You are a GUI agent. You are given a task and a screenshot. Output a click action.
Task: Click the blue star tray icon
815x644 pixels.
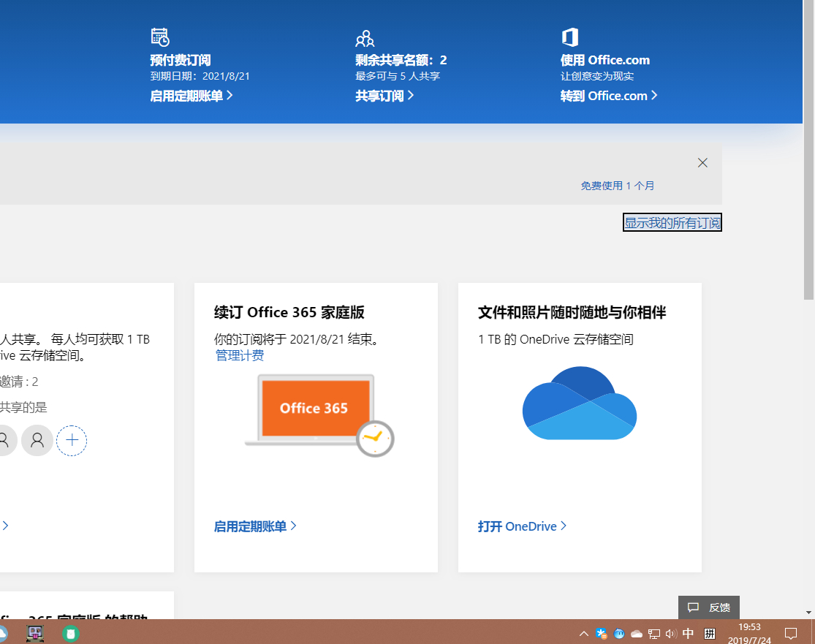(602, 634)
